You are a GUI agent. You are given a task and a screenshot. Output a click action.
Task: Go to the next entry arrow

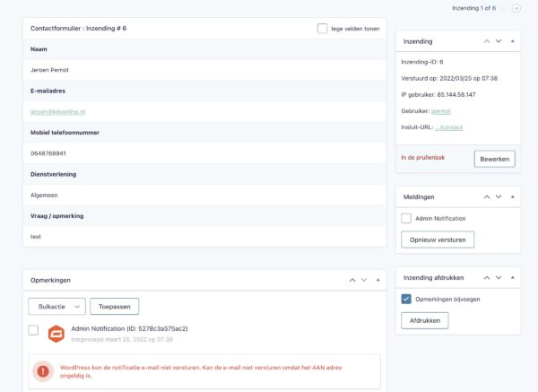coord(516,8)
